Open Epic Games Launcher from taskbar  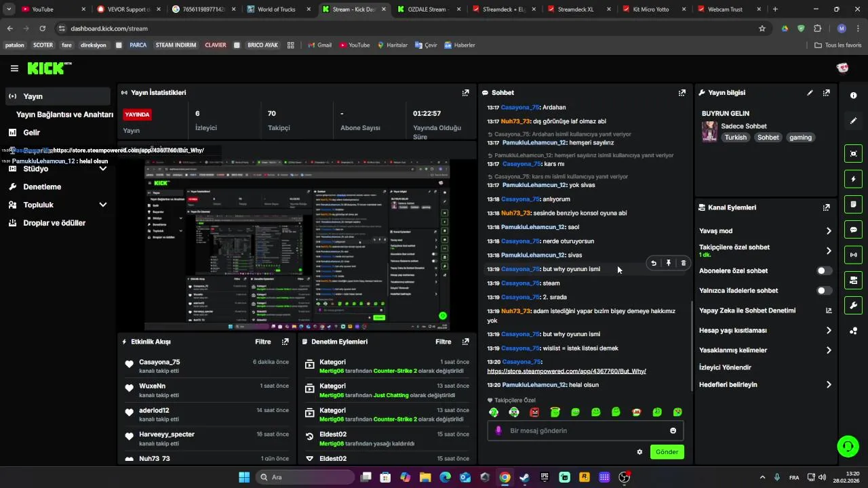click(545, 478)
